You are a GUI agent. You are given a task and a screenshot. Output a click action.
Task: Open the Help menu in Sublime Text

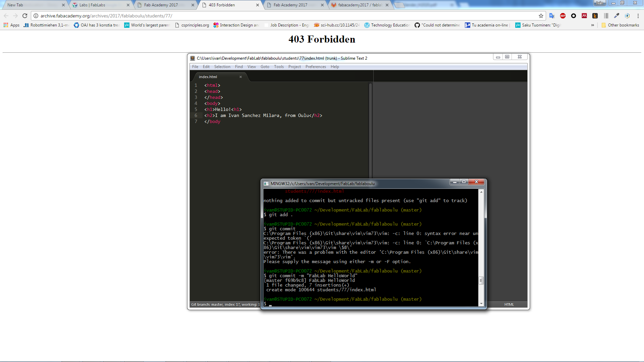[x=335, y=67]
